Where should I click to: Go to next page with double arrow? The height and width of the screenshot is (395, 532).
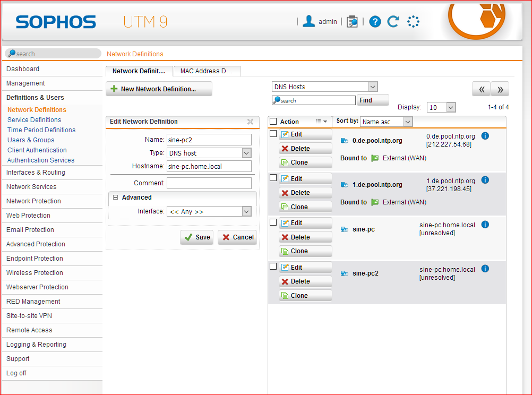[500, 89]
